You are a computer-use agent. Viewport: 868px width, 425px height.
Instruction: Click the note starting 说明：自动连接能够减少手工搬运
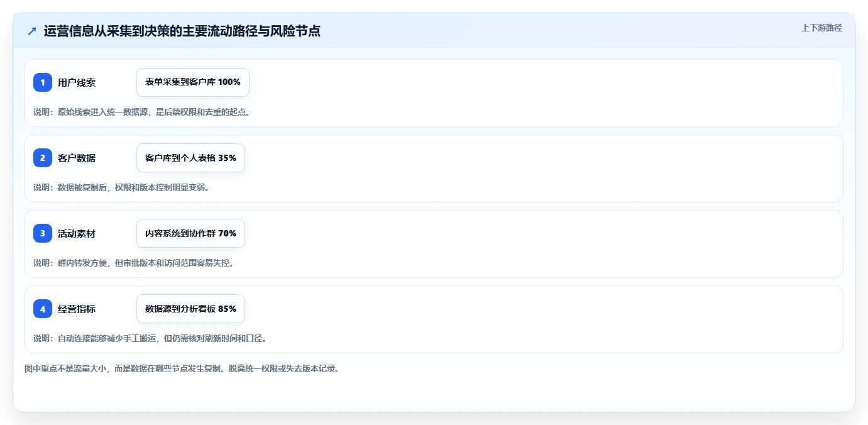coord(150,338)
